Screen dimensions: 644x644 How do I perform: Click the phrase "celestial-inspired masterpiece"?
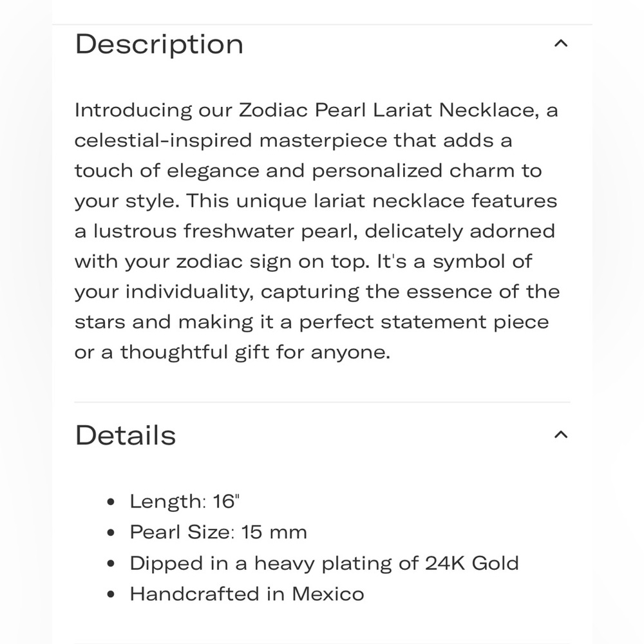point(231,140)
